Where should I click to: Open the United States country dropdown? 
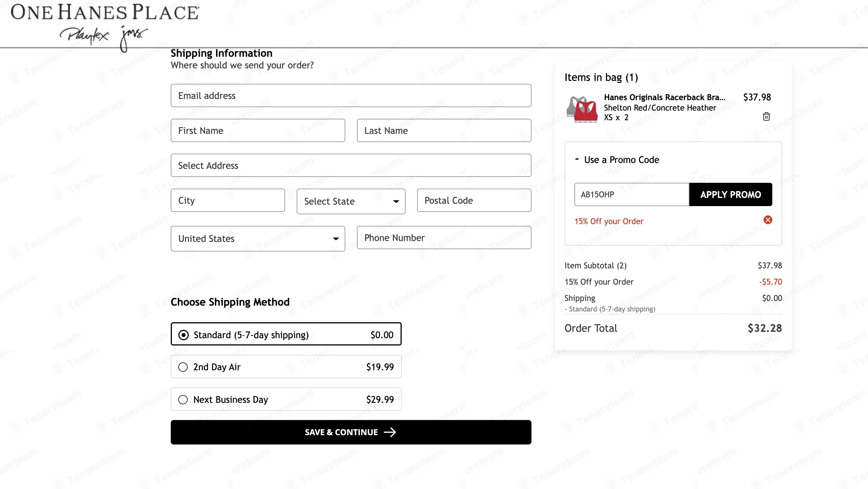click(x=258, y=238)
